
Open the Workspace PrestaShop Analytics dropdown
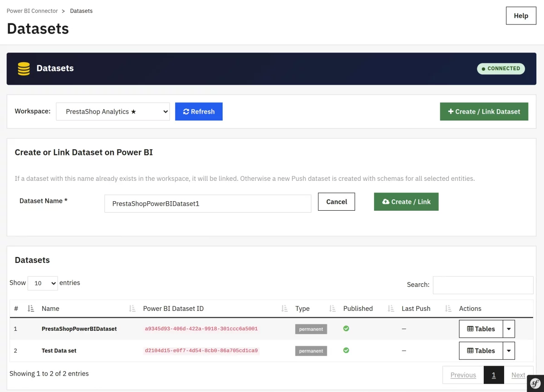(113, 111)
